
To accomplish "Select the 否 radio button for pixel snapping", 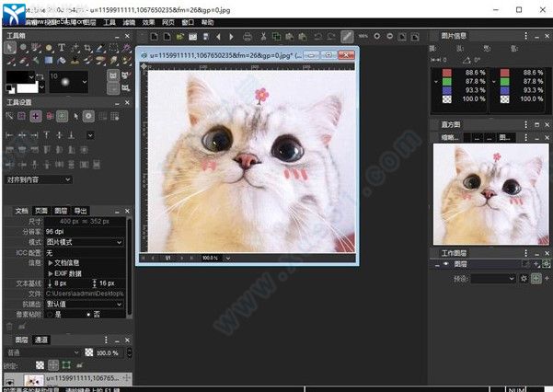I will coord(88,315).
